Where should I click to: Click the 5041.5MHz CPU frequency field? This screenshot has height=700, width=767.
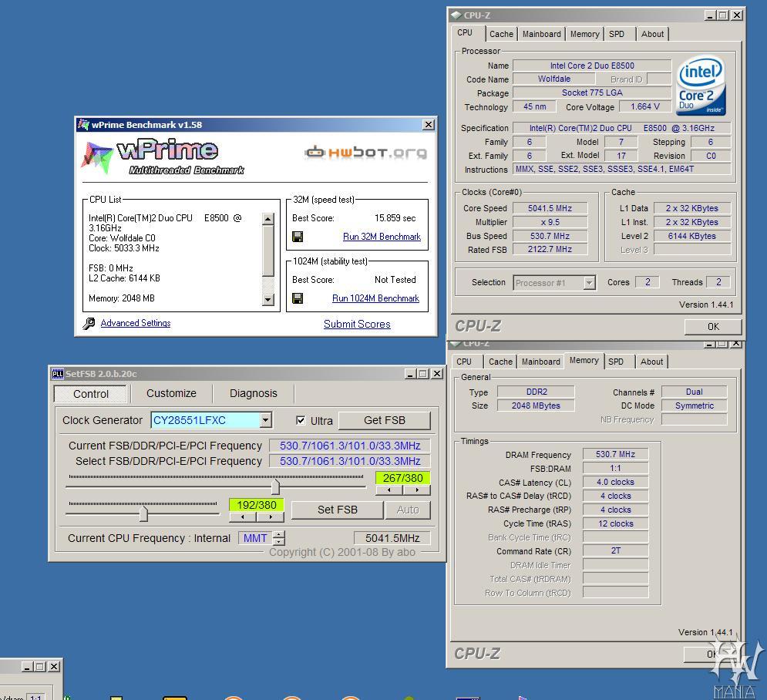pos(392,538)
